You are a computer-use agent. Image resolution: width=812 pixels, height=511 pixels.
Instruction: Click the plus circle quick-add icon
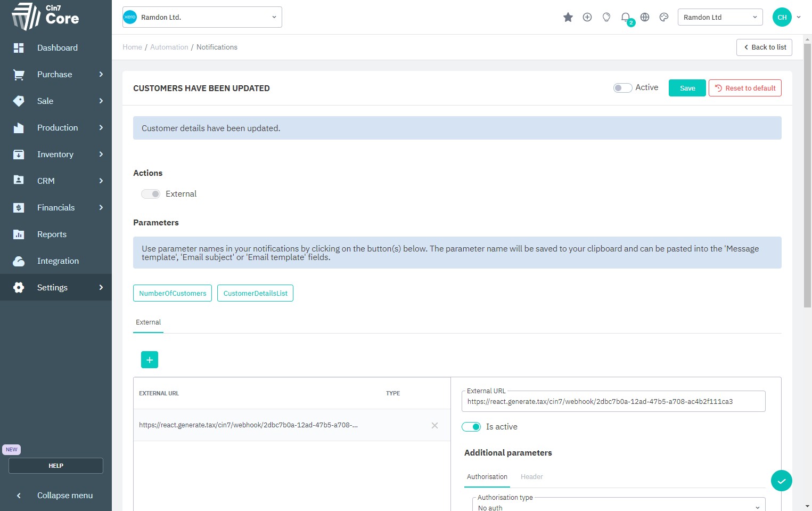tap(587, 18)
